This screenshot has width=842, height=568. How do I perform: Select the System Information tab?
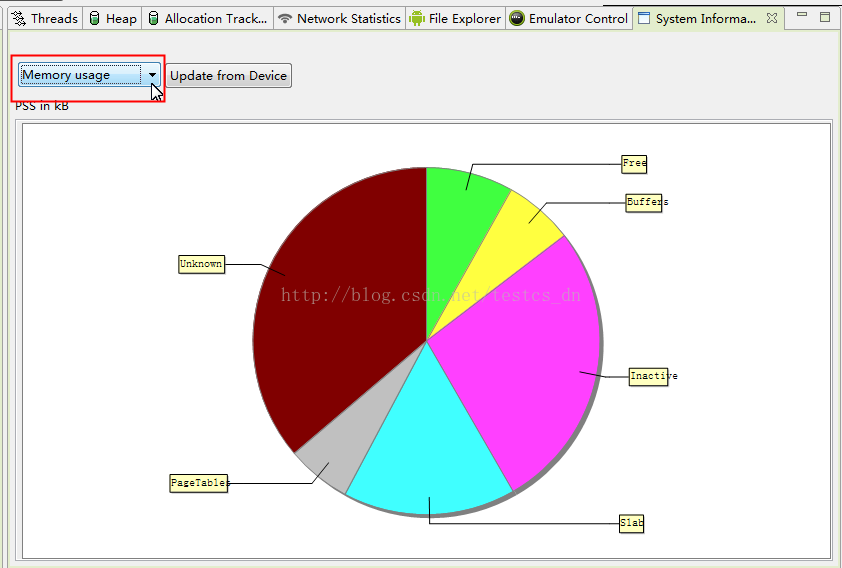click(x=706, y=19)
